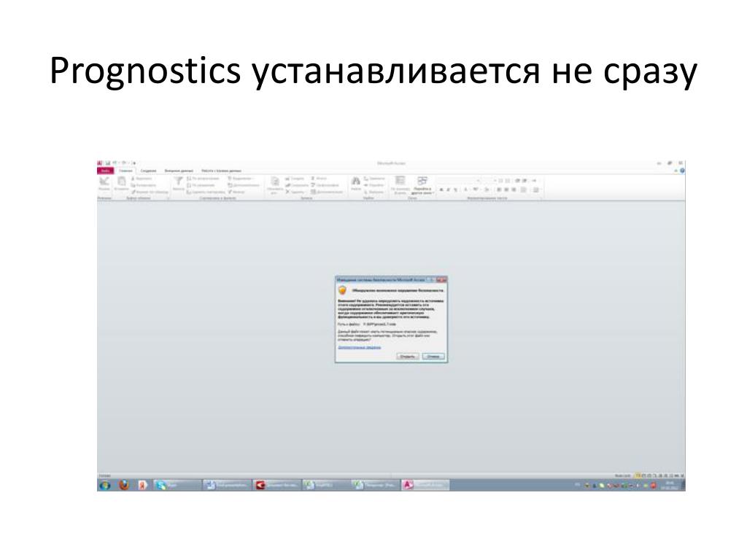747x560 pixels.
Task: Click the Вырезать cut command
Action: tap(141, 179)
